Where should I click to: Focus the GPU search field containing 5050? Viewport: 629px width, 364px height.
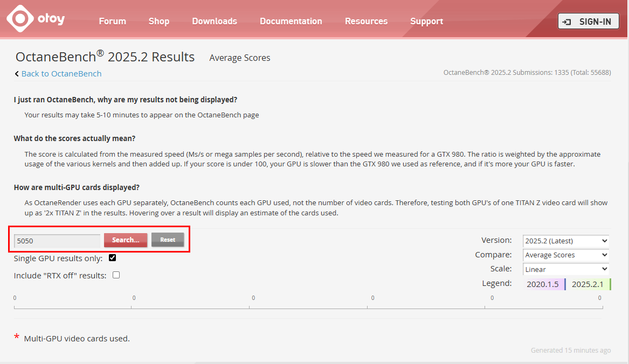[x=57, y=241]
